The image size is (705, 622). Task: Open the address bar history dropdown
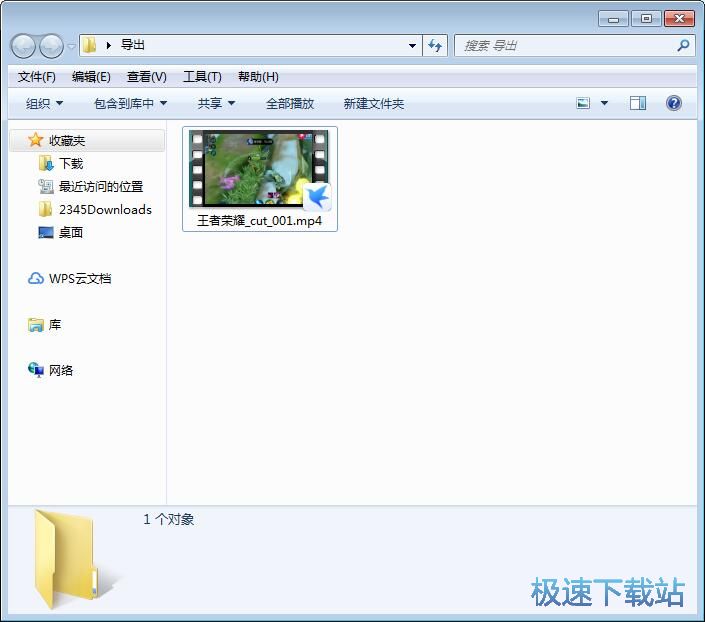(412, 45)
